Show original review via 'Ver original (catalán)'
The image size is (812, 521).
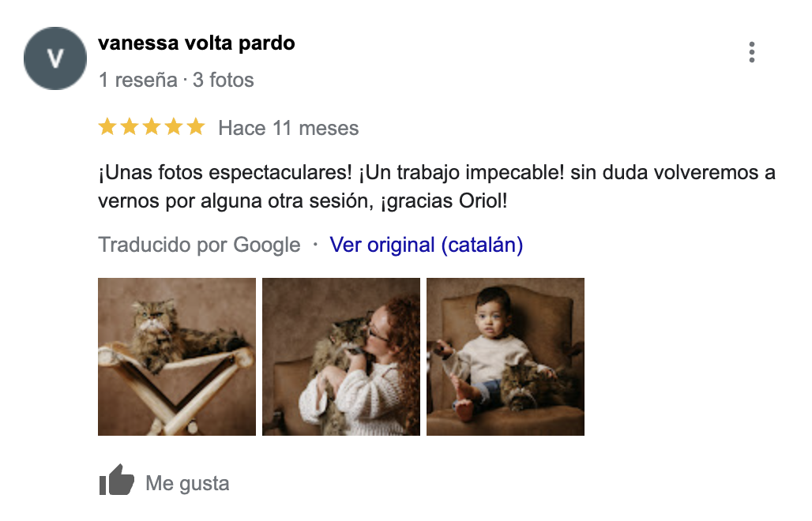[426, 245]
